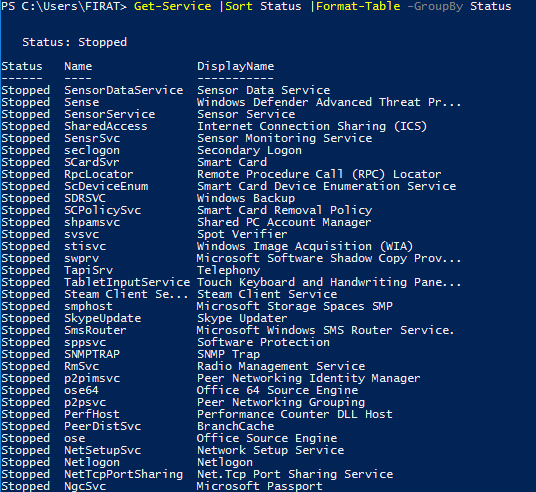536x492 pixels.
Task: Select 'Skype Updater' display name
Action: pos(242,319)
